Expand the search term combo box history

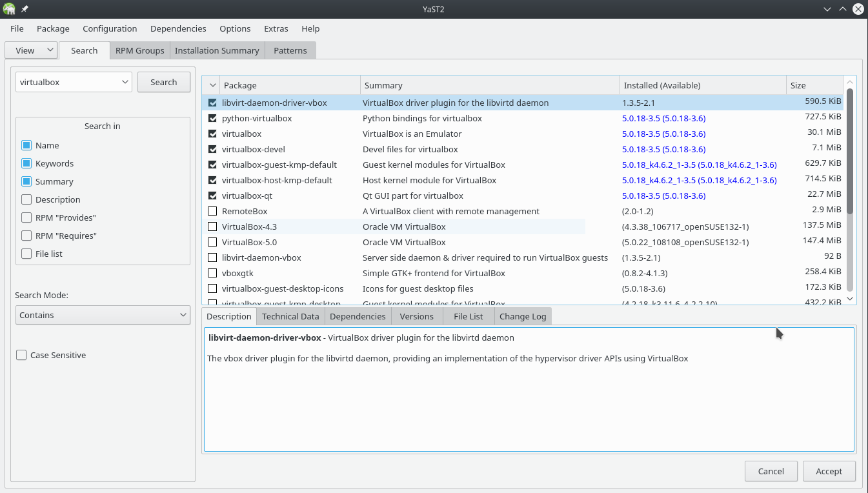click(x=125, y=82)
